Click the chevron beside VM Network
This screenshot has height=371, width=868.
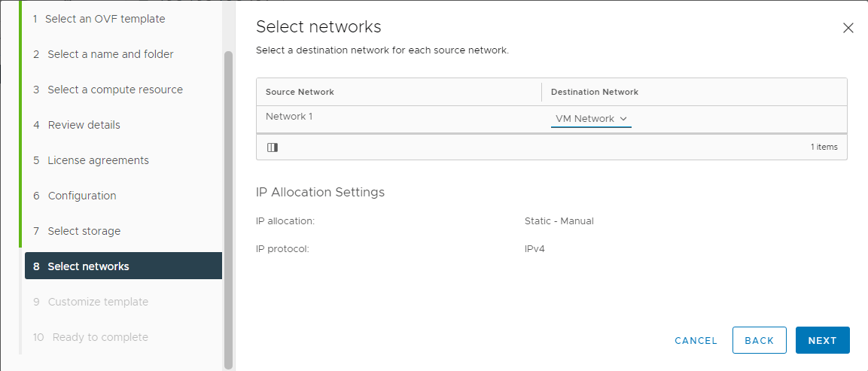pos(623,118)
